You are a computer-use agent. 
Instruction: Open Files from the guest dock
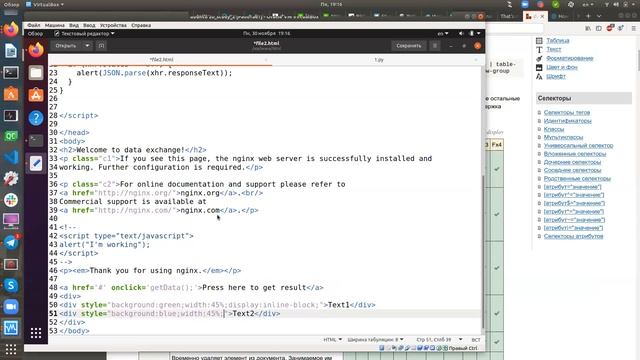[36, 73]
